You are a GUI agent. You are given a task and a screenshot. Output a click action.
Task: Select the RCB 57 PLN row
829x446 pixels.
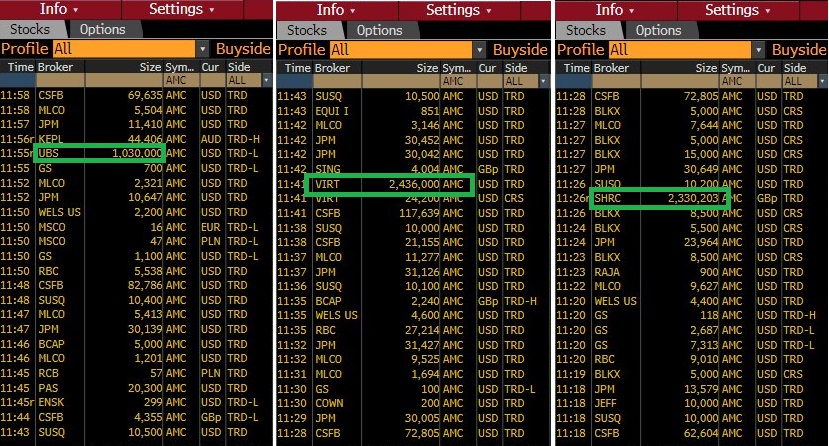pos(136,373)
